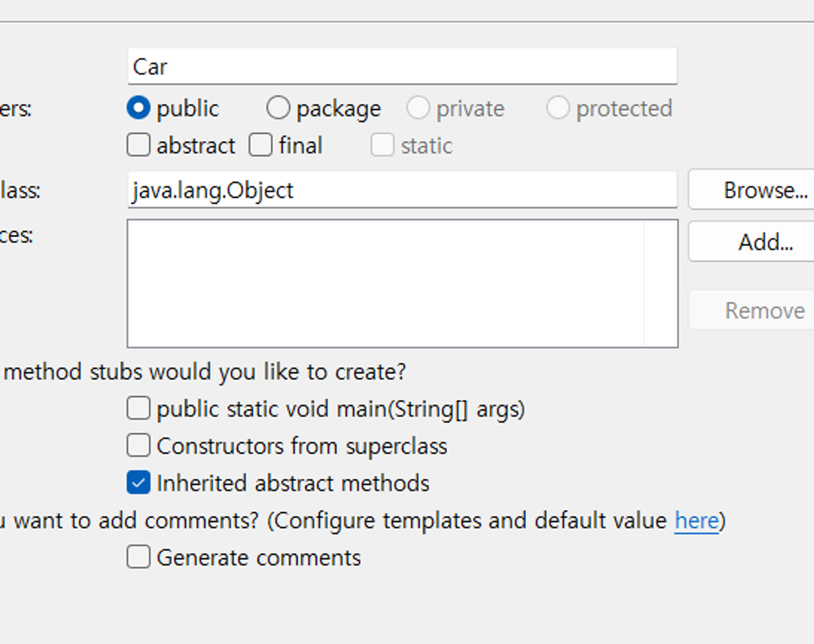Click inside the empty interfaces list
The image size is (814, 644).
point(385,284)
